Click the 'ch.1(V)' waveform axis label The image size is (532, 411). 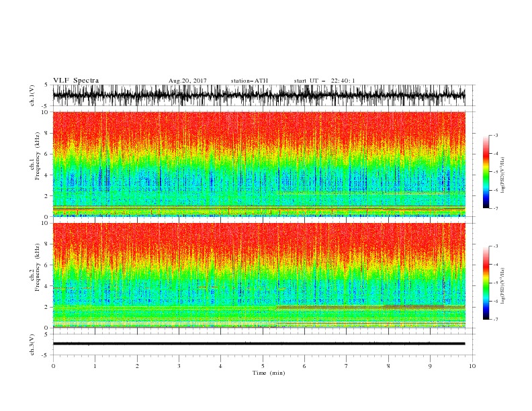coord(32,95)
